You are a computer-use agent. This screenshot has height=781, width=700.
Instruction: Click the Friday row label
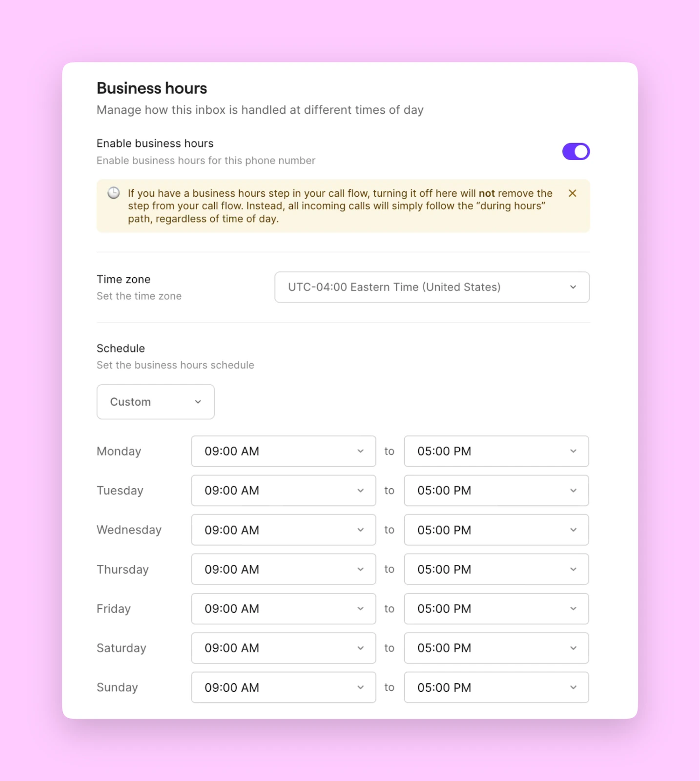(114, 609)
